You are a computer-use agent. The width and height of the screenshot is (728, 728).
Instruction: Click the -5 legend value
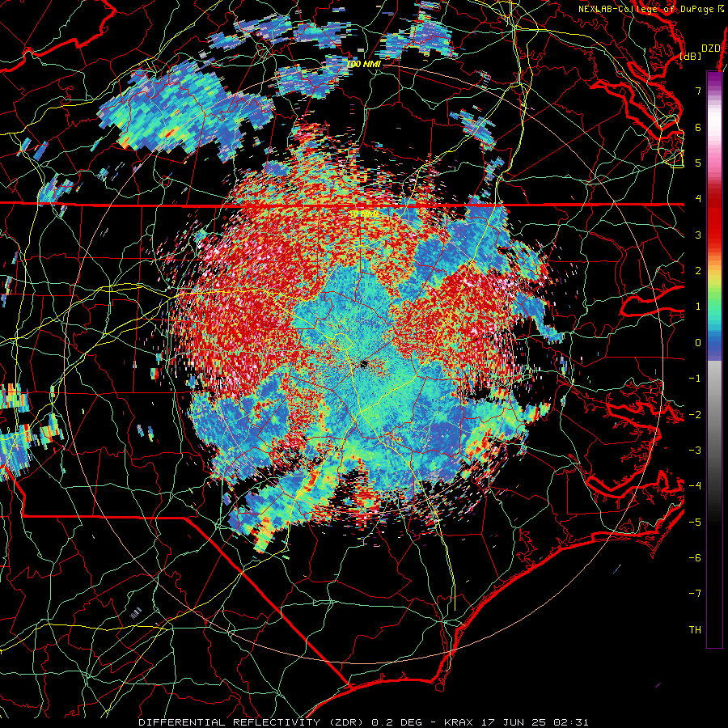[x=695, y=522]
